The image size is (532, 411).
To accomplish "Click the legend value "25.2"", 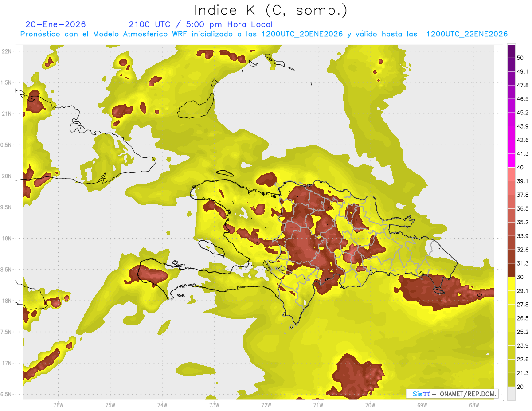I will click(x=523, y=332).
